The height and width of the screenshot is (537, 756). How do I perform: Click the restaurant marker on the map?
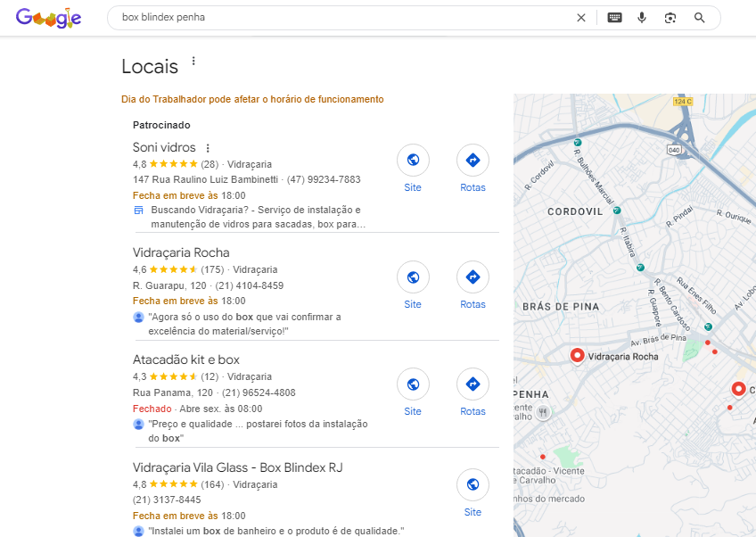tap(543, 412)
